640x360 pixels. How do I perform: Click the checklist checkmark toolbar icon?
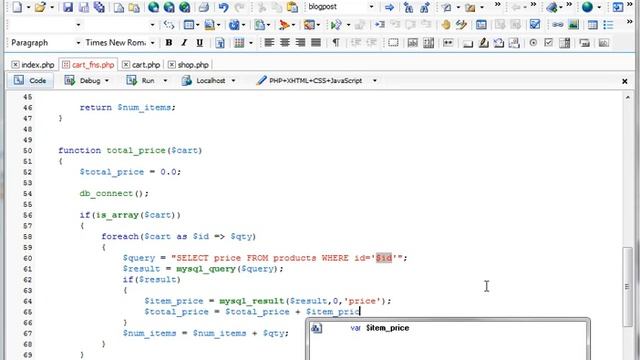pyautogui.click(x=535, y=25)
